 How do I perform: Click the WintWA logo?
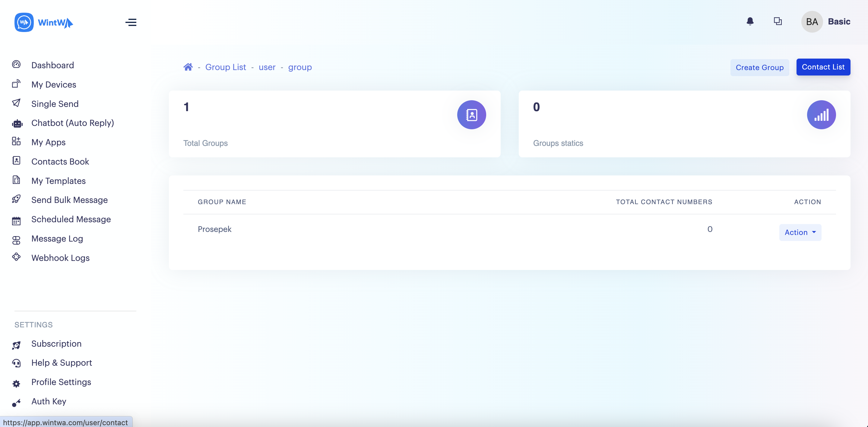(x=44, y=23)
